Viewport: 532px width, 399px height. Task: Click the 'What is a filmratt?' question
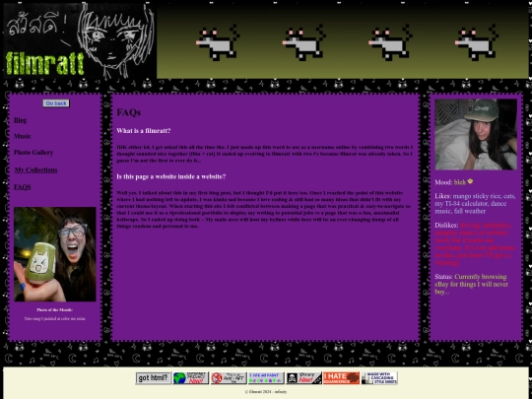coord(144,131)
